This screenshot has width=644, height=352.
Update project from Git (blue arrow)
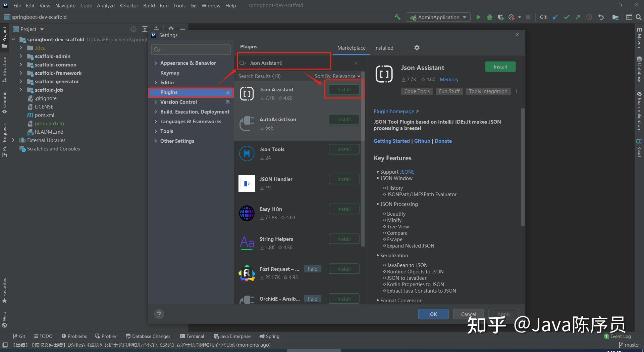555,17
